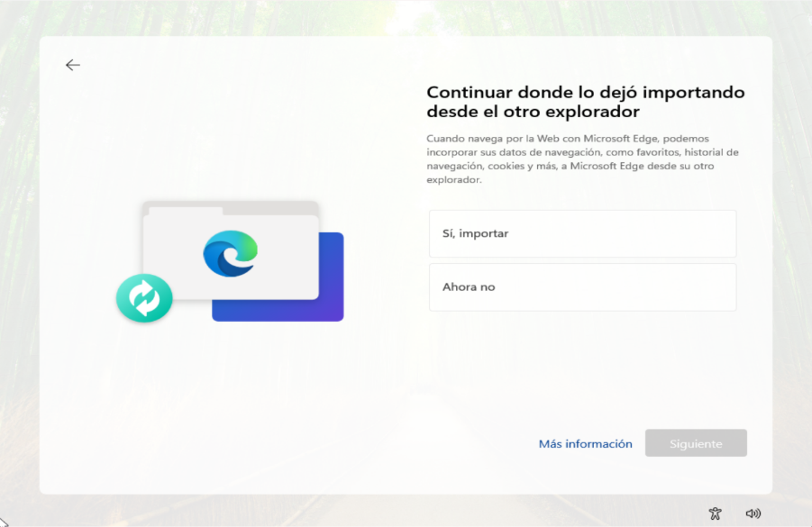Click the "Ahora no" label text
Image resolution: width=812 pixels, height=527 pixels.
469,287
